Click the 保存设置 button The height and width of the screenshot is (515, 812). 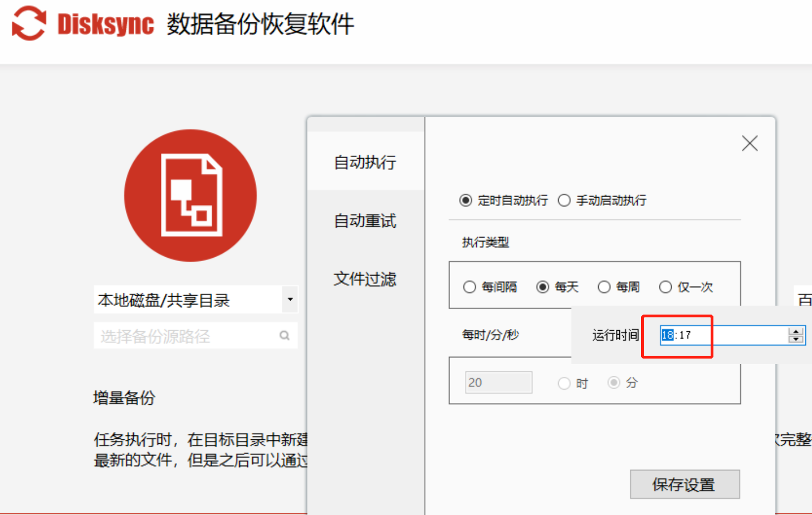pyautogui.click(x=685, y=484)
